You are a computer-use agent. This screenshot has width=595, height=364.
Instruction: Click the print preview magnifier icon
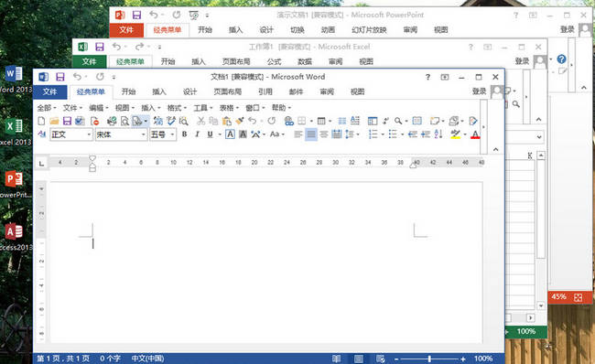[124, 121]
